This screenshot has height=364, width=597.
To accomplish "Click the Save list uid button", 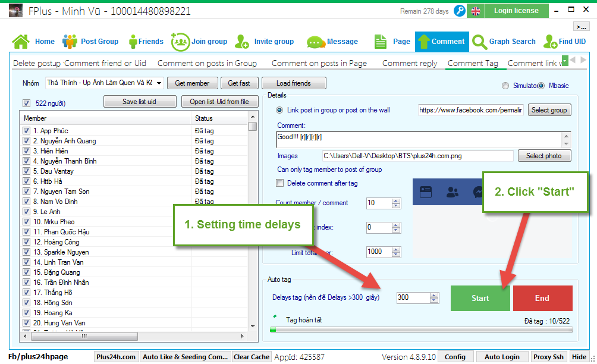I will coord(139,102).
